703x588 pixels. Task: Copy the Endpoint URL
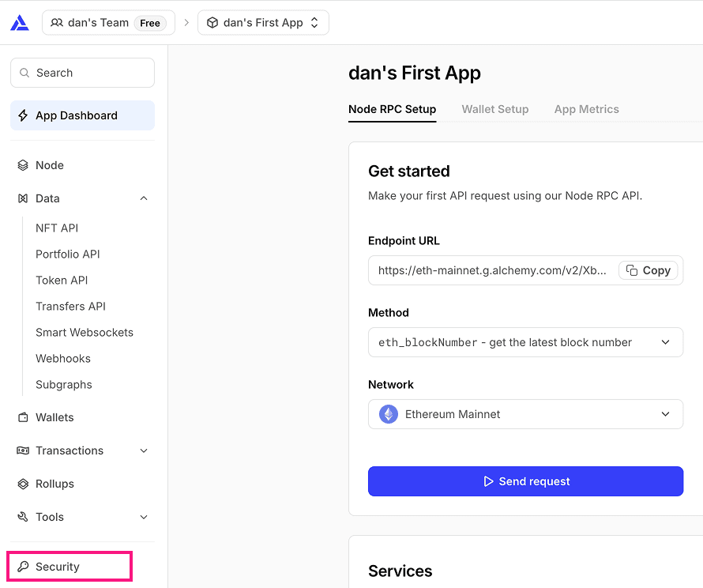tap(648, 270)
